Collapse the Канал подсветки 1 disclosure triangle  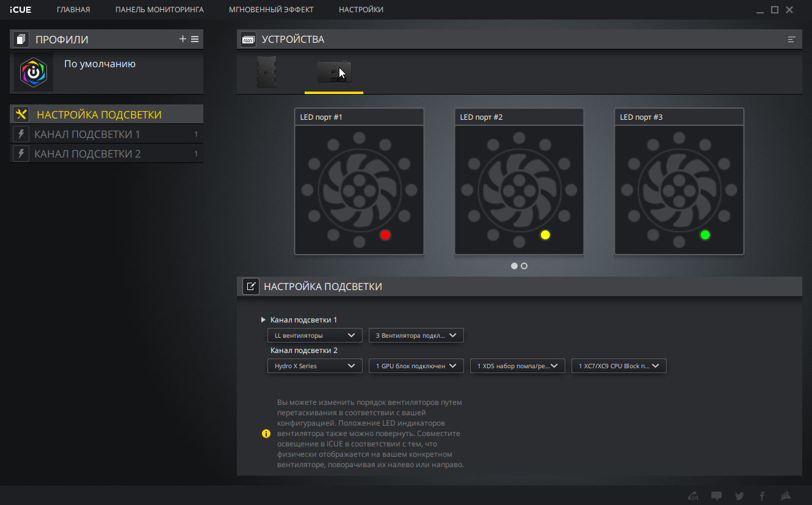click(263, 320)
